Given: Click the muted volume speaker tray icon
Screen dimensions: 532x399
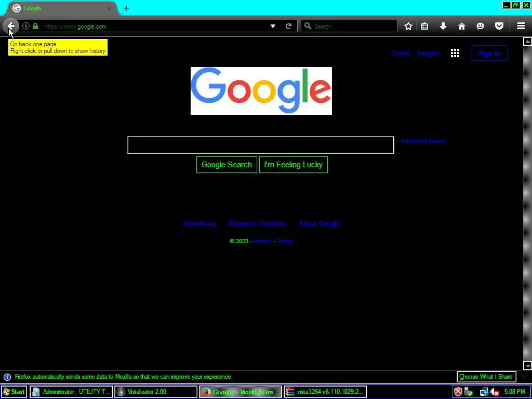Looking at the screenshot, I should click(495, 392).
